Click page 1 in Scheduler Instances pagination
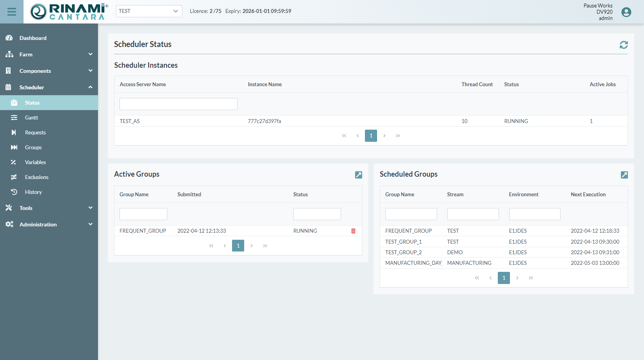The width and height of the screenshot is (644, 360). (371, 136)
